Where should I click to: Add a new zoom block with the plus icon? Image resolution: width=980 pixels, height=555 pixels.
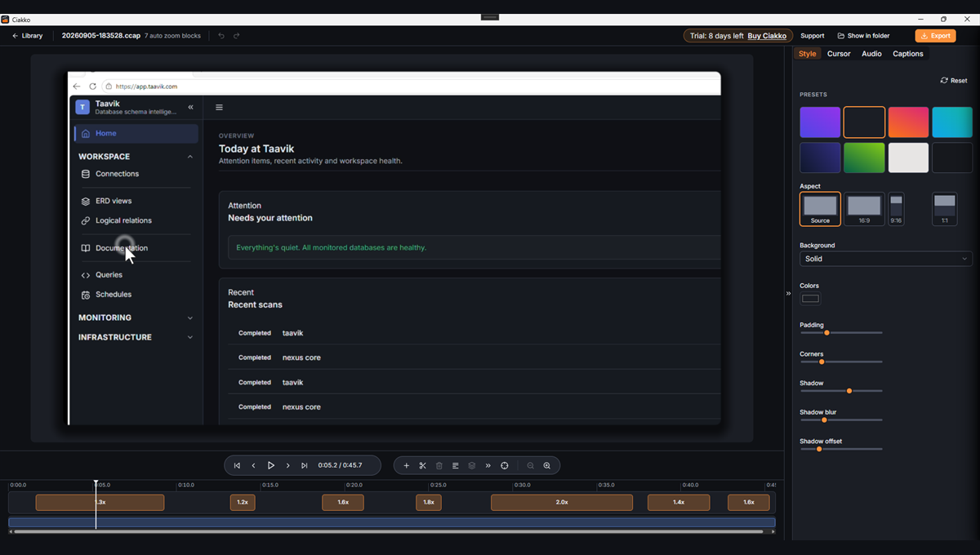click(407, 465)
